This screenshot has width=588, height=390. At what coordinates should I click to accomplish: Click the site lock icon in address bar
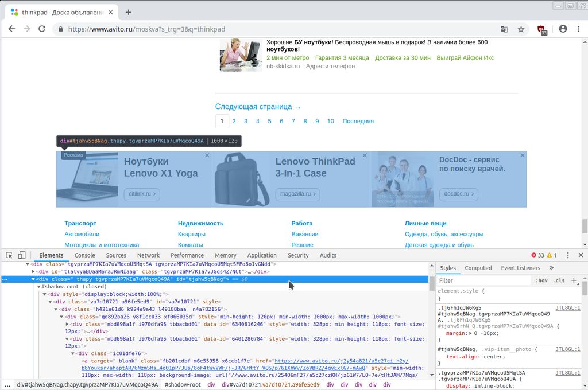(60, 29)
